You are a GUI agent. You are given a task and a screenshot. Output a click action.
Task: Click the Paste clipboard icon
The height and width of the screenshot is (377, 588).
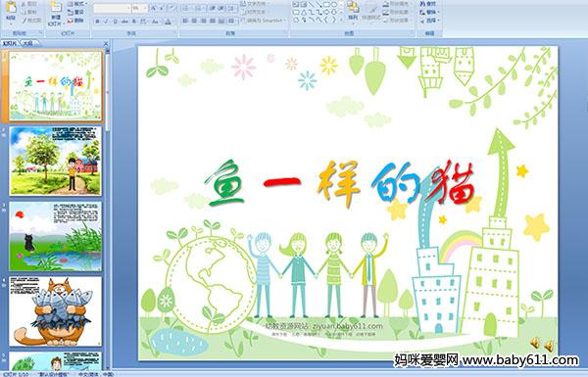click(11, 9)
